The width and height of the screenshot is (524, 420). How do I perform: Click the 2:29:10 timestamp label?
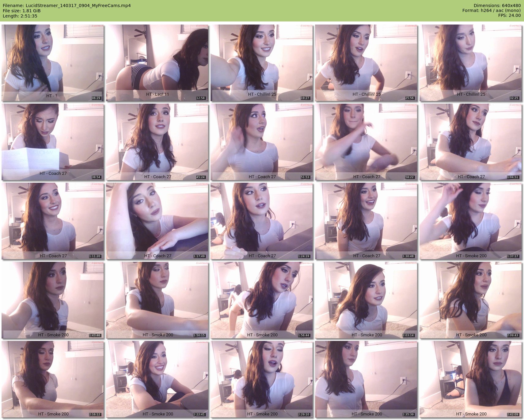tap(304, 414)
